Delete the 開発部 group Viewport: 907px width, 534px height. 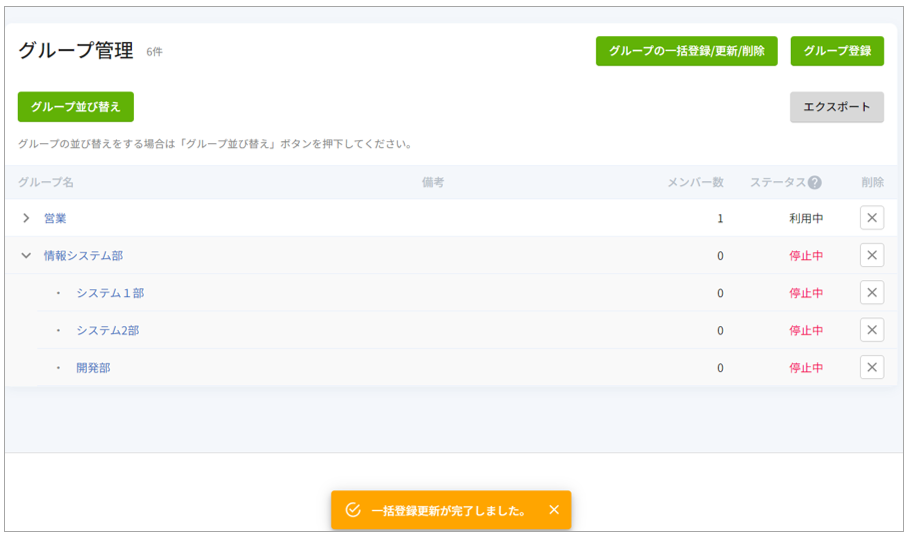(872, 367)
